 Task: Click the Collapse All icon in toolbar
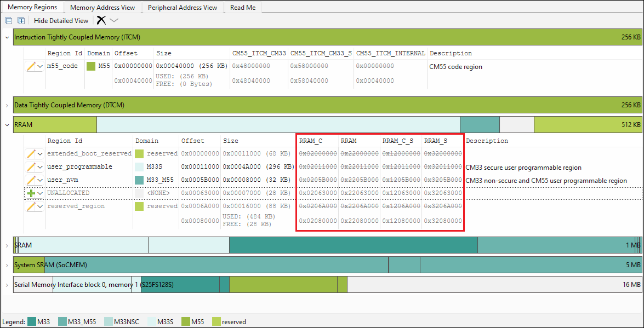[x=9, y=21]
